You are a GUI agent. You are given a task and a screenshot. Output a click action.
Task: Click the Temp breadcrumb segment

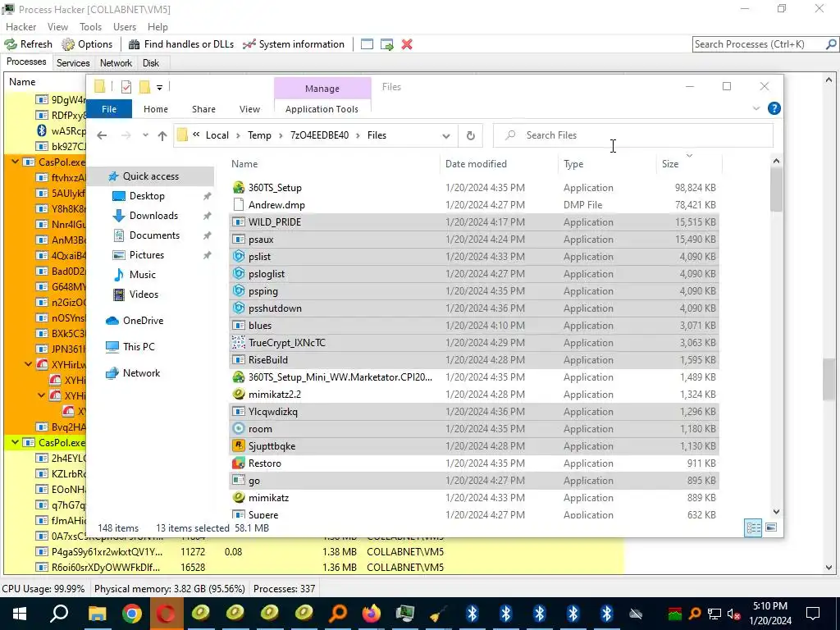[259, 135]
